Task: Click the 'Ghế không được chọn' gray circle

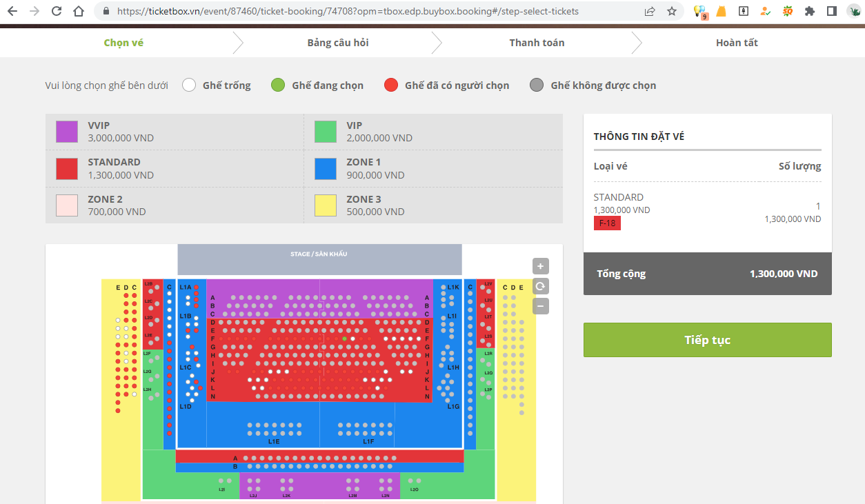Action: (x=537, y=85)
